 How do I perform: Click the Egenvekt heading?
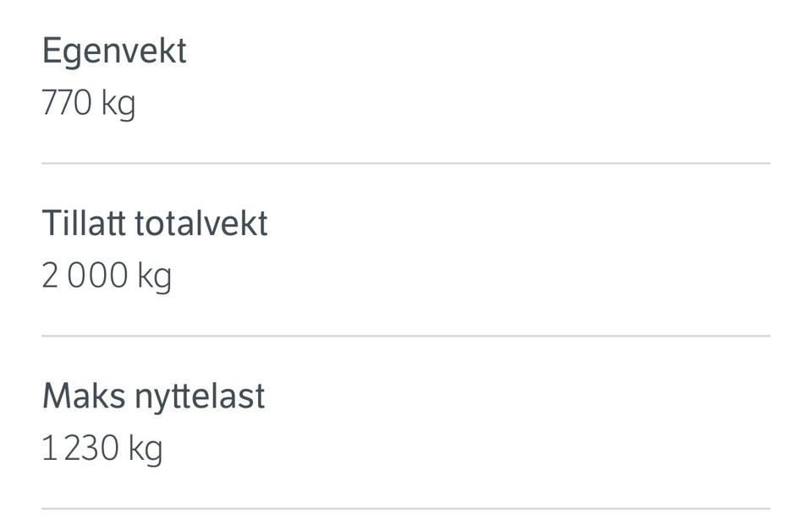tap(114, 52)
